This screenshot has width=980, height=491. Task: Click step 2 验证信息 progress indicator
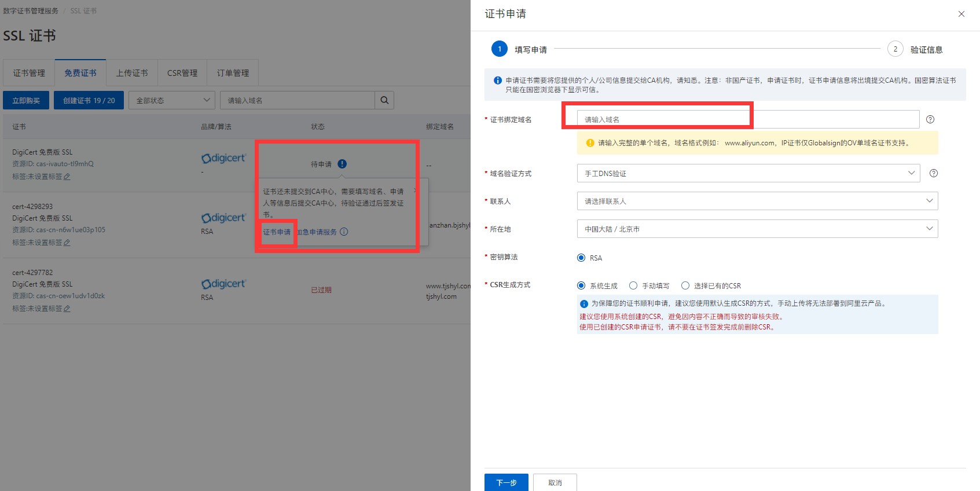(x=895, y=49)
